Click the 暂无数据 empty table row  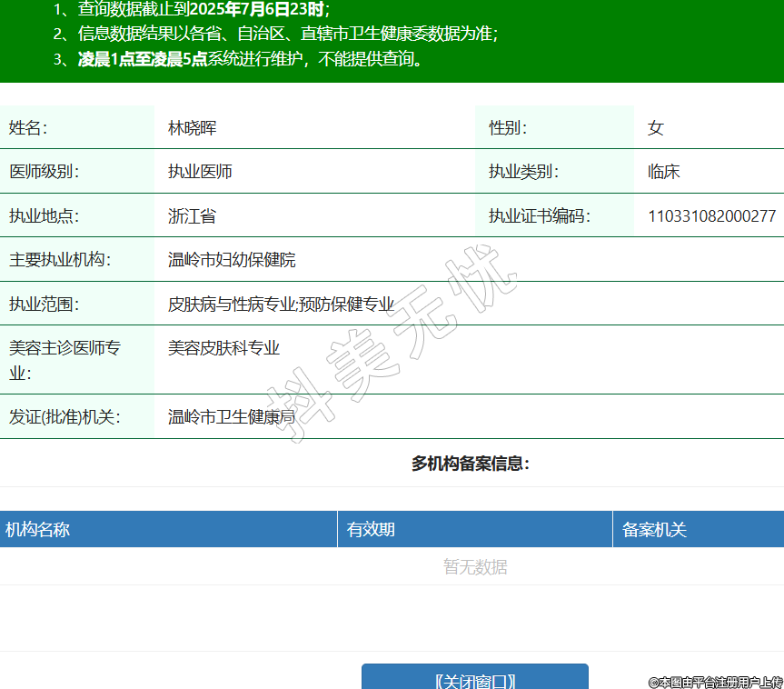[474, 567]
